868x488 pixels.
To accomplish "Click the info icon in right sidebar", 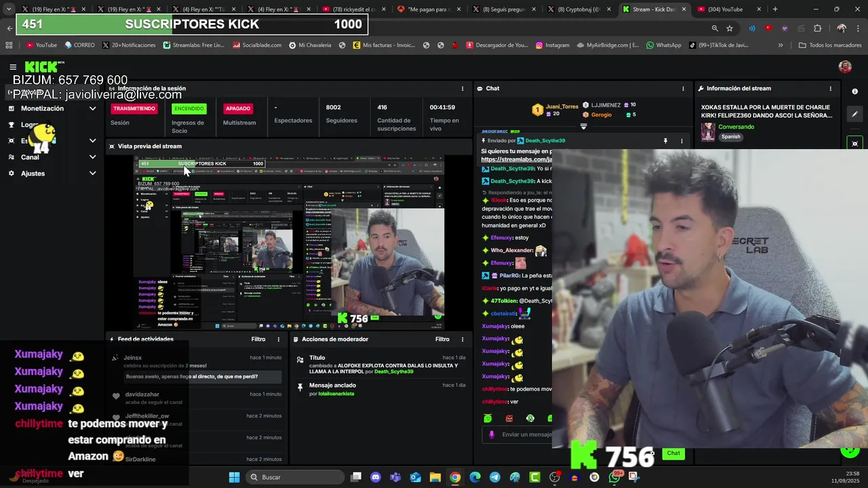I will 854,91.
